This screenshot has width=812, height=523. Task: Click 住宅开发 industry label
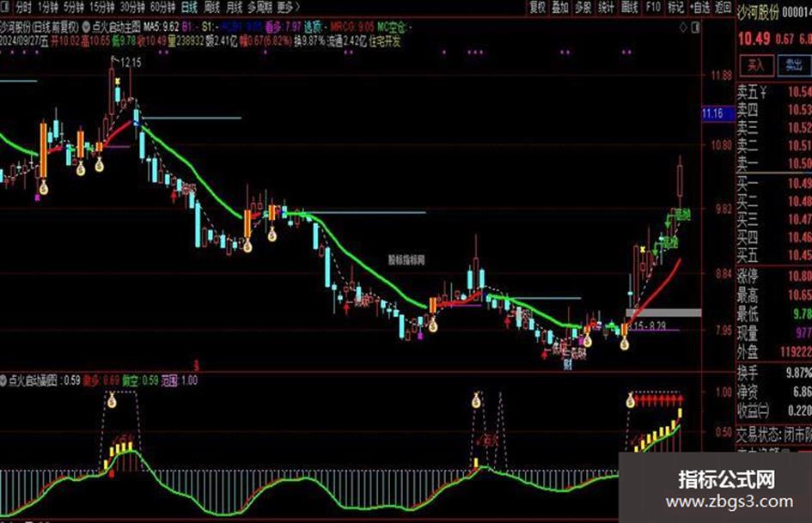click(385, 42)
